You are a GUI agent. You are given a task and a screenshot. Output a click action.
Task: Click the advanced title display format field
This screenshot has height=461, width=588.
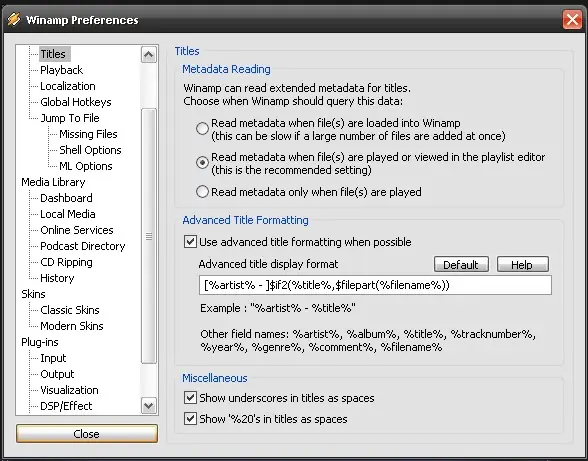pyautogui.click(x=375, y=285)
